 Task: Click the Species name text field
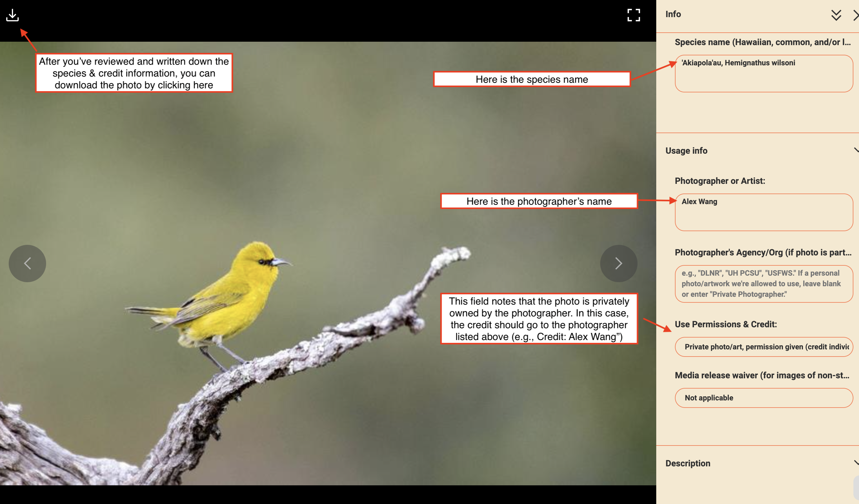click(764, 73)
